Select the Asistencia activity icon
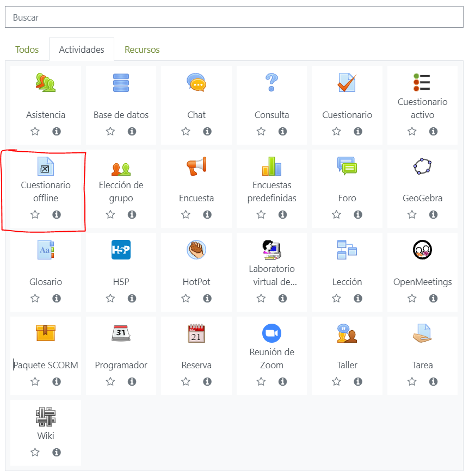 [46, 83]
